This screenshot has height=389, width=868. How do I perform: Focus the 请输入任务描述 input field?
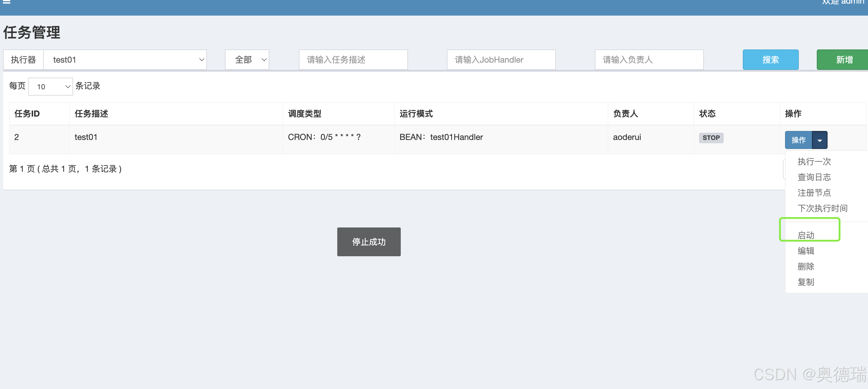(353, 60)
